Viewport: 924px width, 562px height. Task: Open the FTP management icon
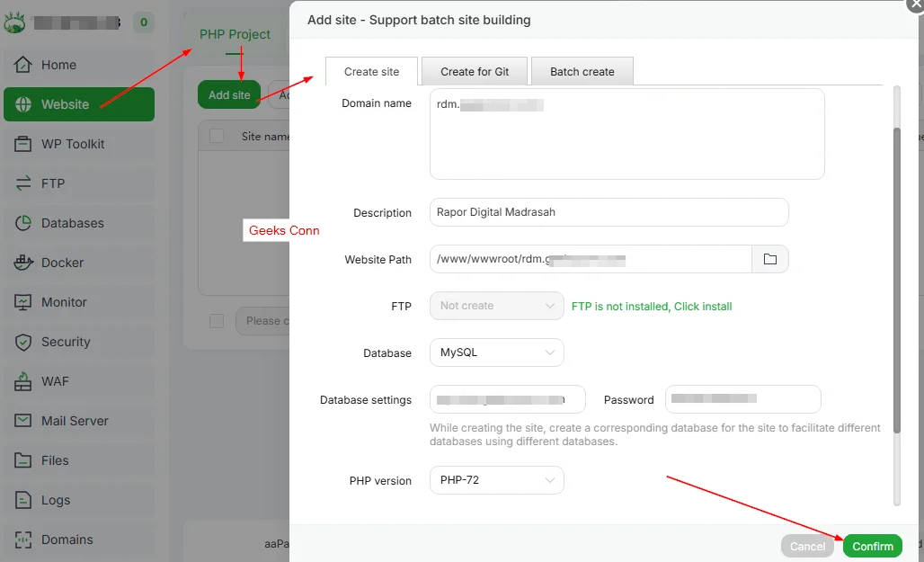(x=22, y=183)
